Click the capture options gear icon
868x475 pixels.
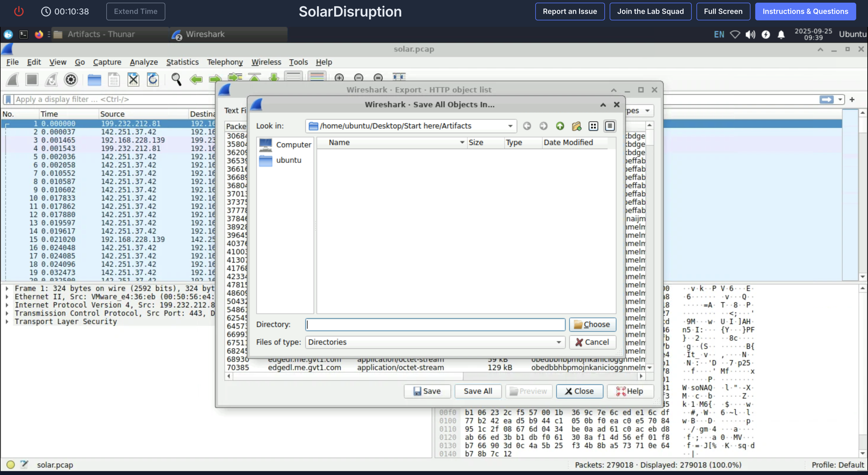[71, 80]
